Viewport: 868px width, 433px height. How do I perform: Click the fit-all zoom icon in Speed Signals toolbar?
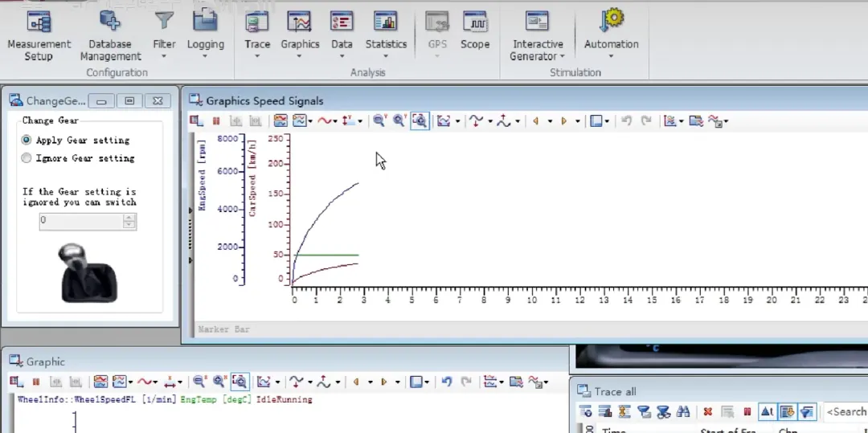[420, 121]
